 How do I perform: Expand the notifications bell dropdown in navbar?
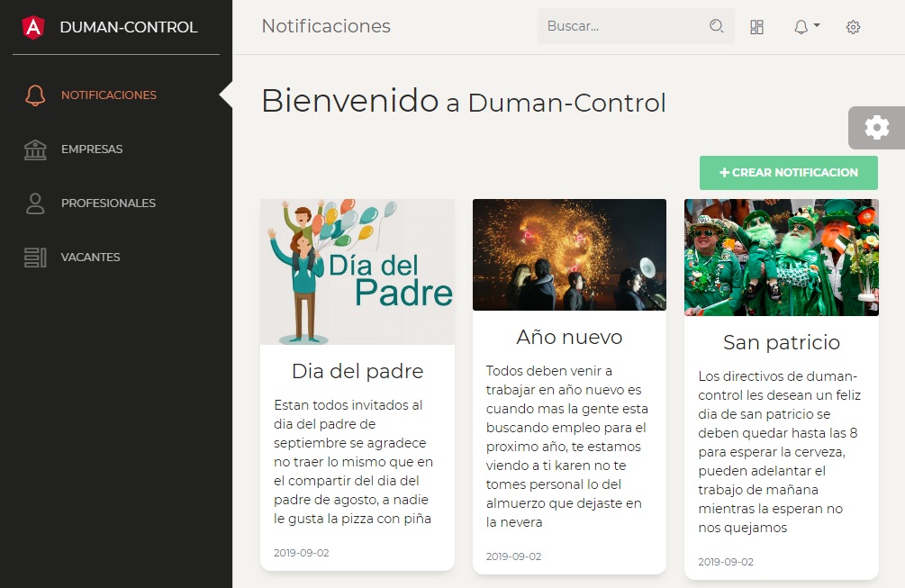coord(806,27)
